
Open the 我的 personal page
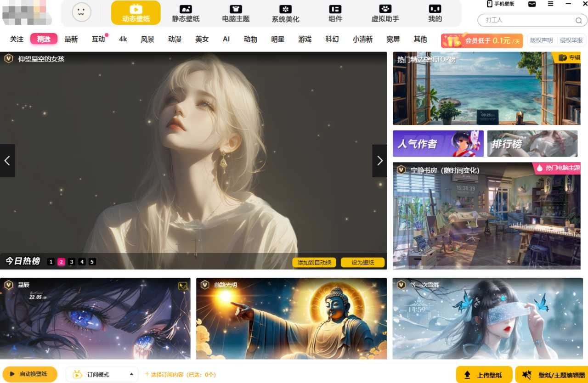pyautogui.click(x=434, y=13)
